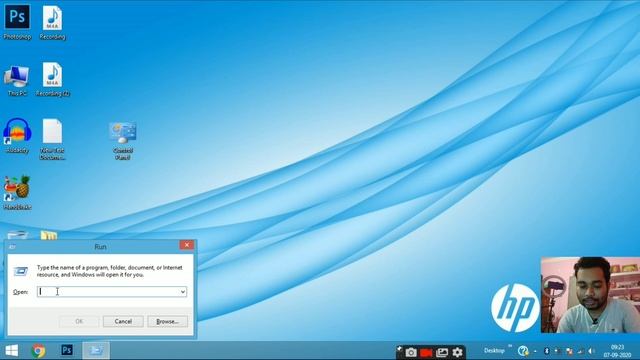This screenshot has height=360, width=640.
Task: Open the Action Center flag tray icon
Action: (x=569, y=351)
